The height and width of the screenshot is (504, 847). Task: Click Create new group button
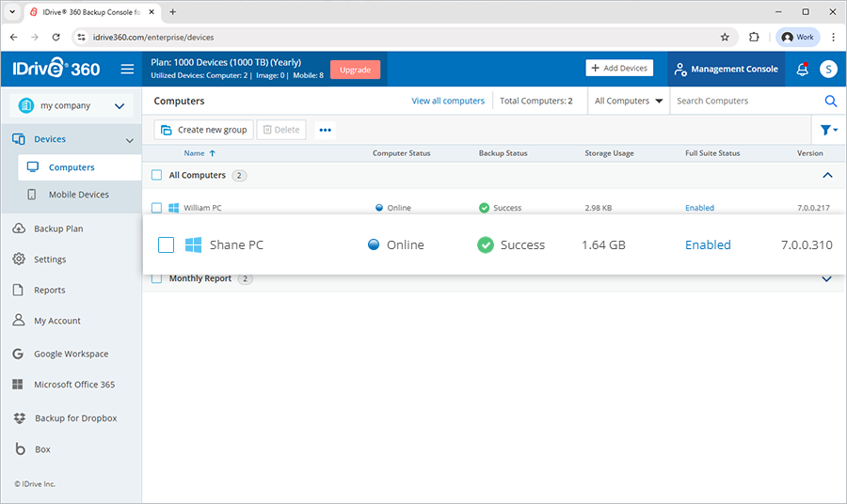coord(203,130)
